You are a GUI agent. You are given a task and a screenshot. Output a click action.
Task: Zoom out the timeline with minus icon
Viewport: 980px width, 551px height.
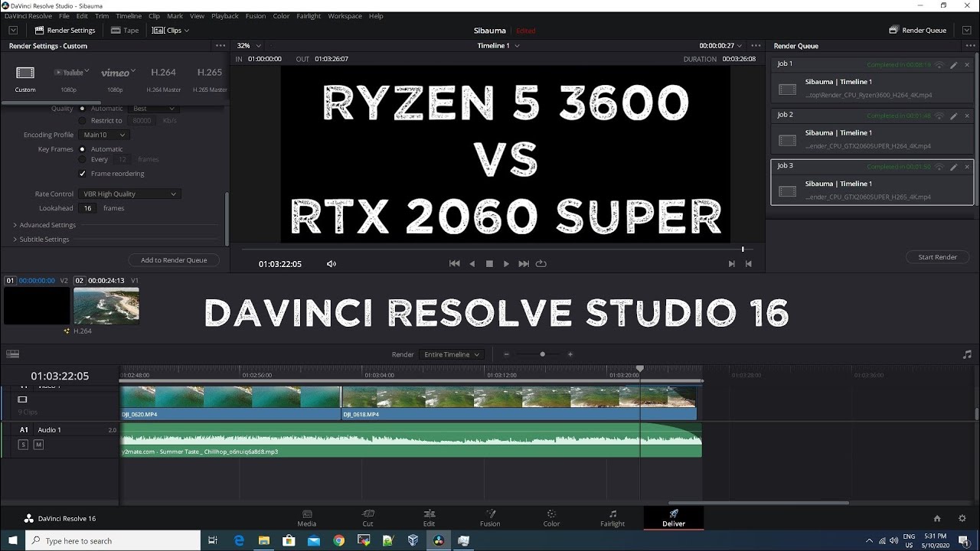coord(506,354)
